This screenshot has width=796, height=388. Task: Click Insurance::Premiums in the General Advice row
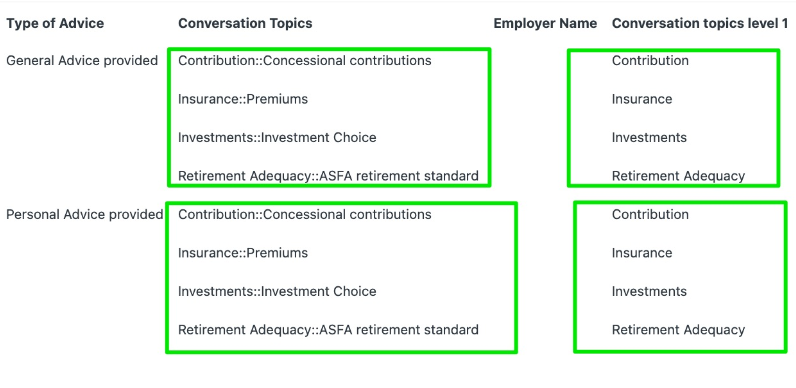click(243, 99)
